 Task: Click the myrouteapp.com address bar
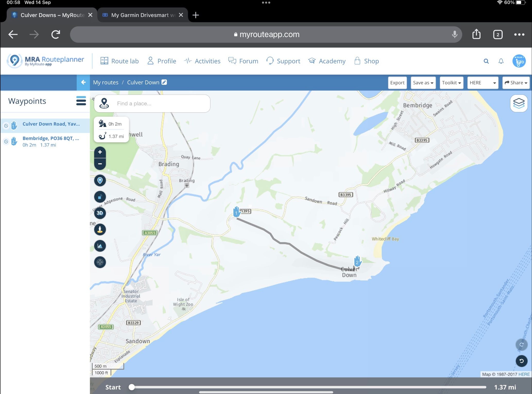[x=266, y=34]
